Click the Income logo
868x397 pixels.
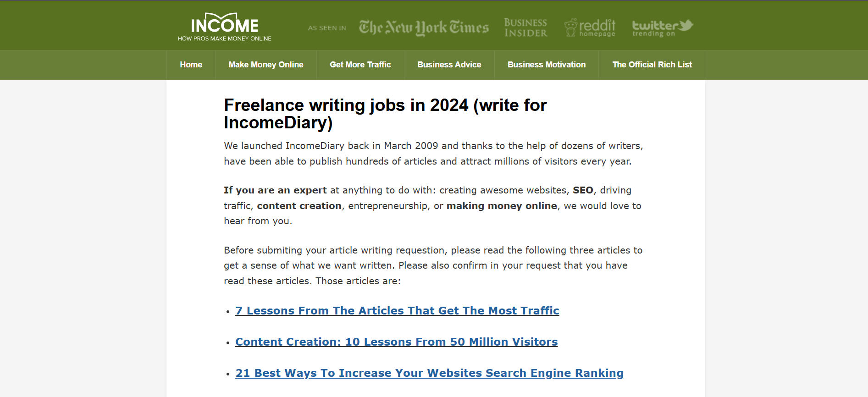tap(224, 26)
